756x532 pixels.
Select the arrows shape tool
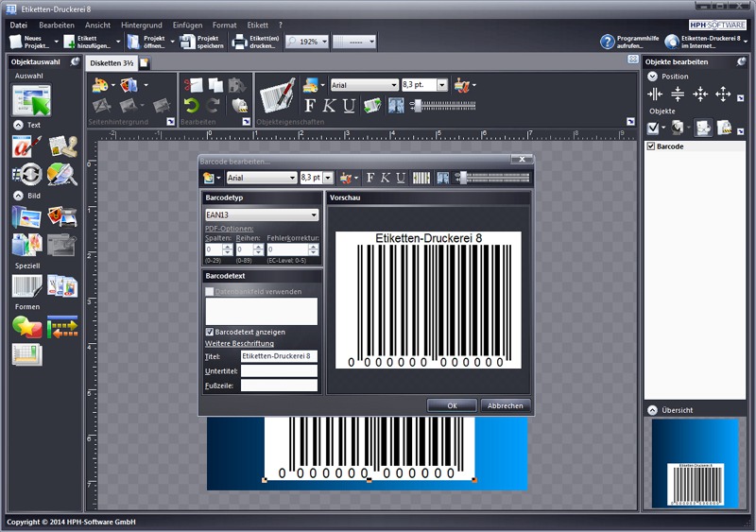62,327
